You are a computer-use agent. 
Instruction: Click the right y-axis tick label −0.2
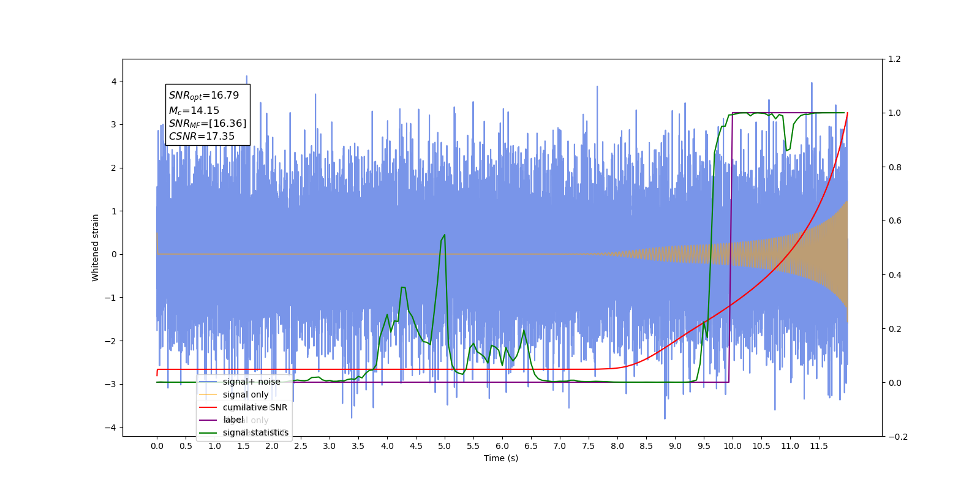pos(899,437)
